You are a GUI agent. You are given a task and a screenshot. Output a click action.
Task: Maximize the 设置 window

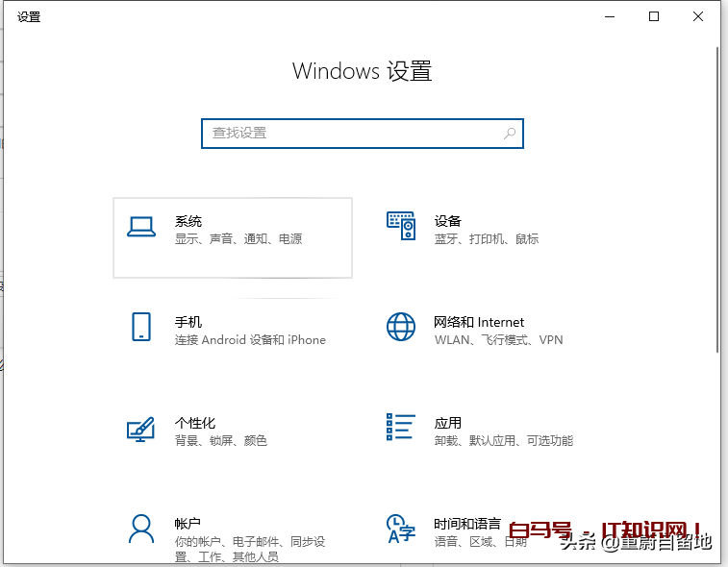point(654,16)
